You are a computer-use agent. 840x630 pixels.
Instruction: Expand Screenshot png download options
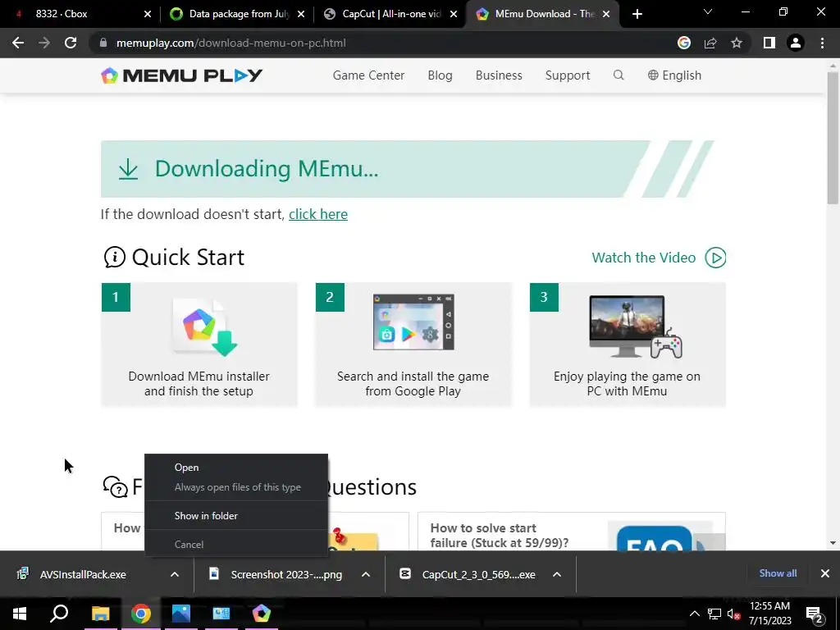[x=366, y=574]
